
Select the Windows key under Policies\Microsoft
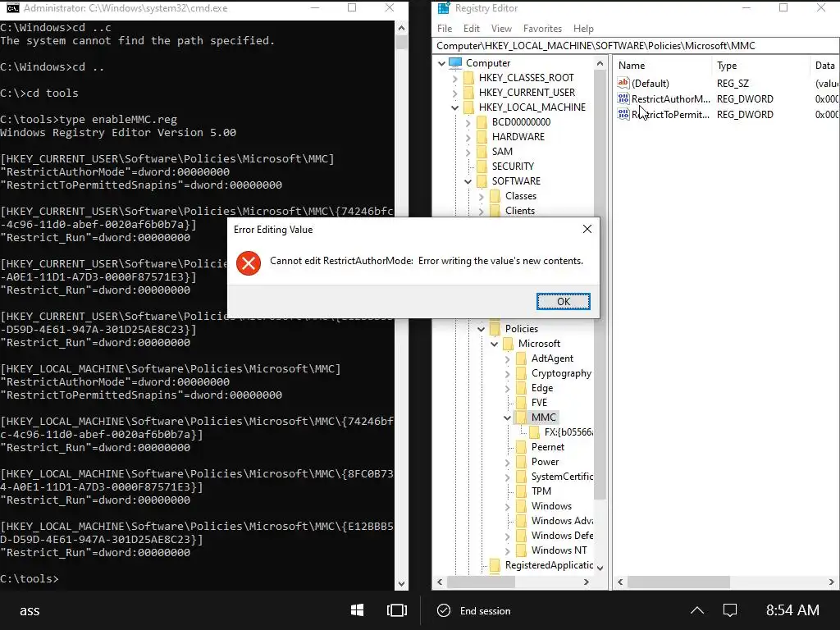click(x=551, y=506)
